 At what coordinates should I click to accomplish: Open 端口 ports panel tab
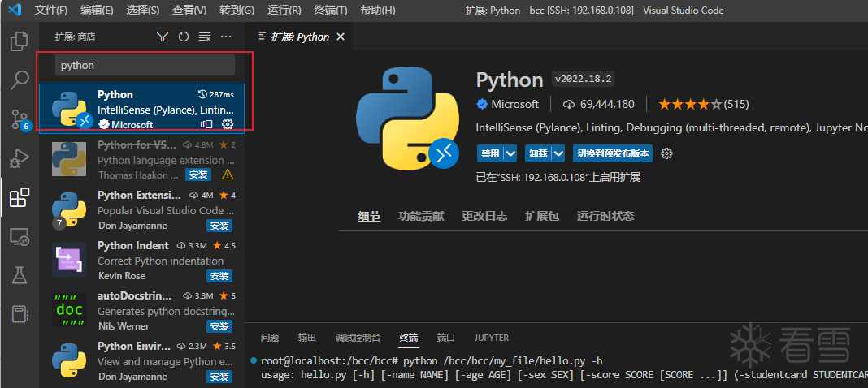(x=445, y=338)
